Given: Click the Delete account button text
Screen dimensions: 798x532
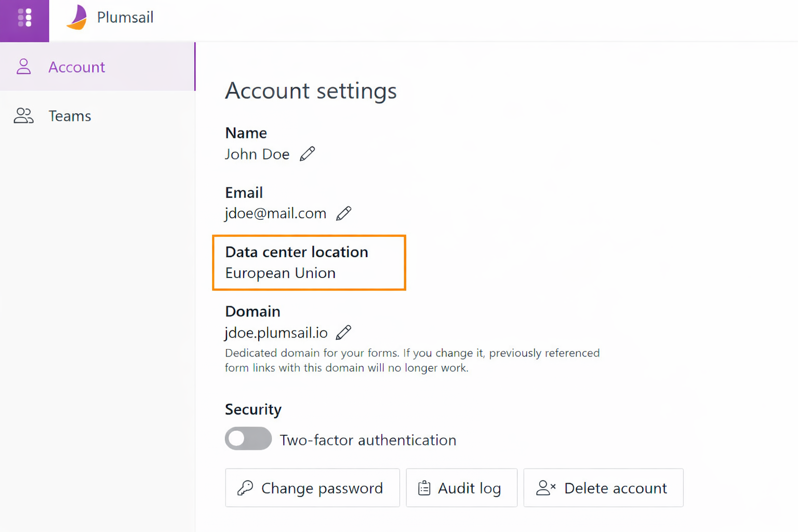Looking at the screenshot, I should [x=615, y=488].
